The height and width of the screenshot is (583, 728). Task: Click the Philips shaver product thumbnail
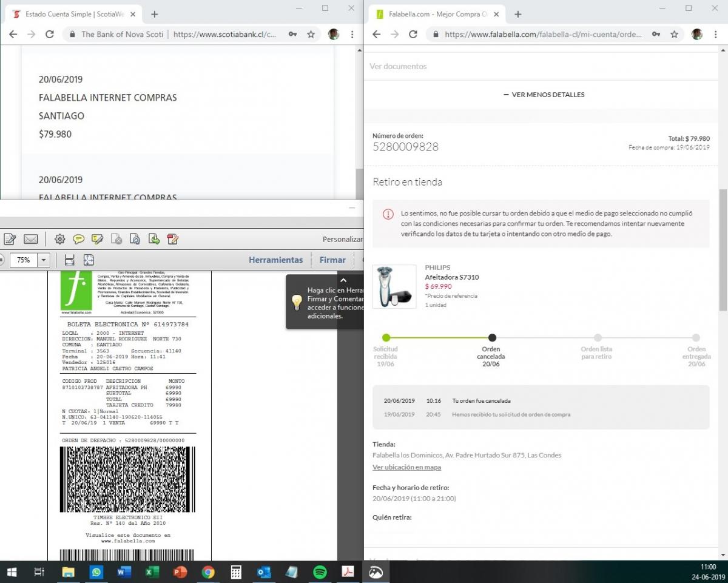[x=394, y=286]
